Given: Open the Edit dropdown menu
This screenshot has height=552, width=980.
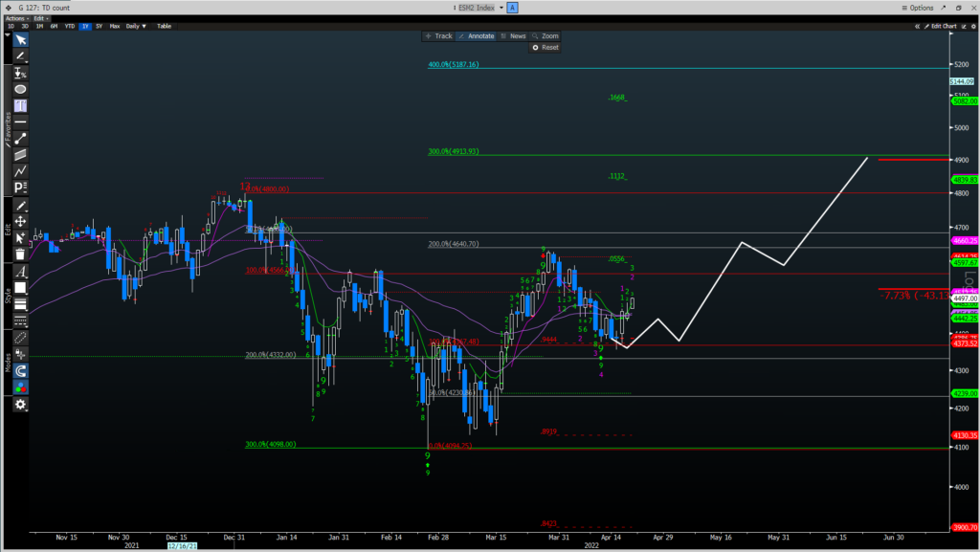Looking at the screenshot, I should 41,19.
